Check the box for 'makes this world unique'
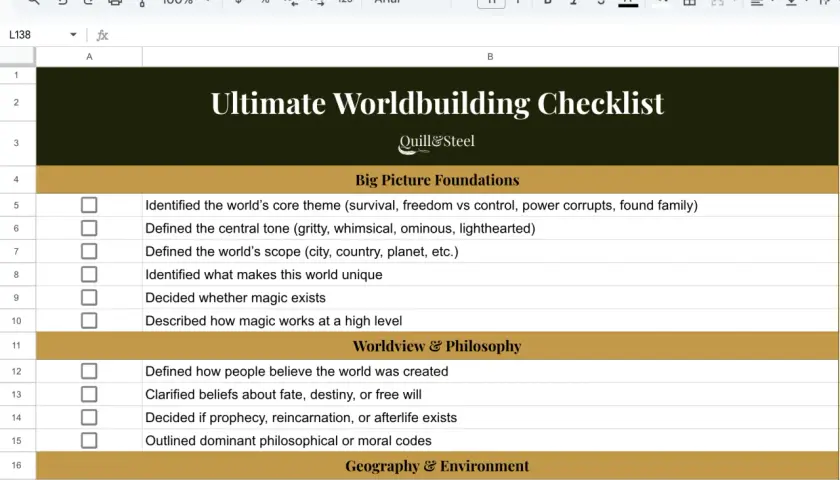The height and width of the screenshot is (480, 840). [x=89, y=274]
